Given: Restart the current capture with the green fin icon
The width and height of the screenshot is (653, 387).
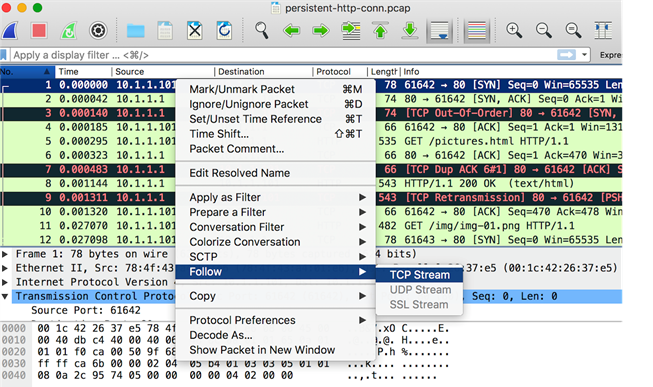Looking at the screenshot, I should click(69, 30).
